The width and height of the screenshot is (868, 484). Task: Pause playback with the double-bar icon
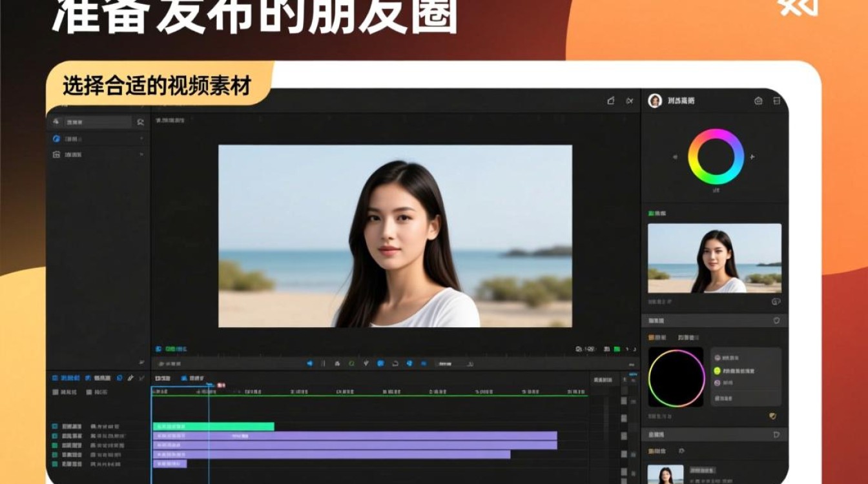pyautogui.click(x=324, y=363)
